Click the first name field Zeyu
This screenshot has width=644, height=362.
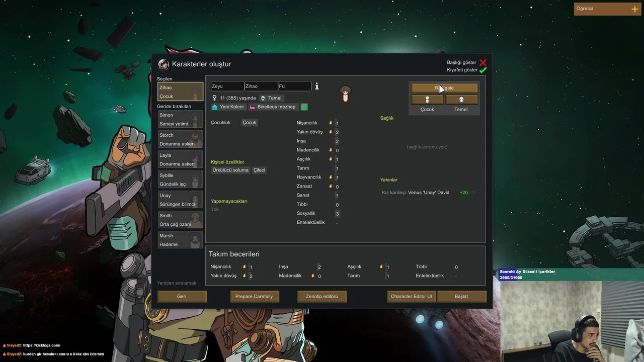click(x=227, y=86)
